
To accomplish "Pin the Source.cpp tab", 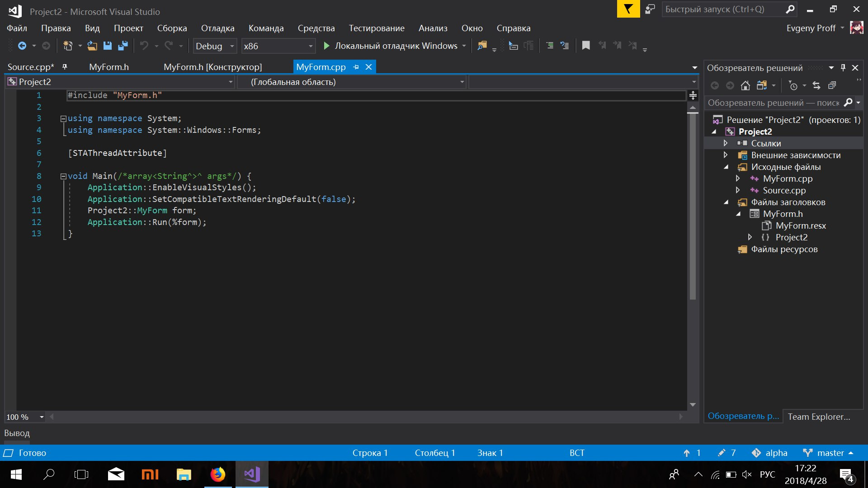I will pos(65,67).
